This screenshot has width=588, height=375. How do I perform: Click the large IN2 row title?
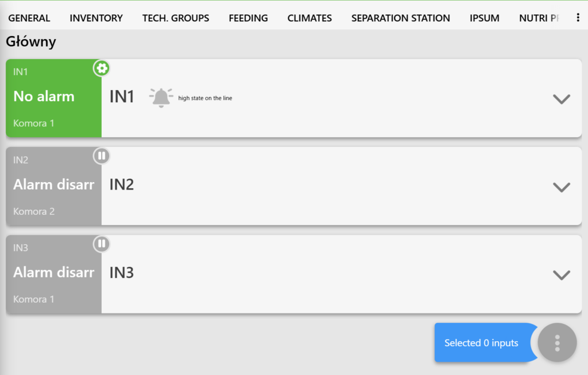[122, 184]
